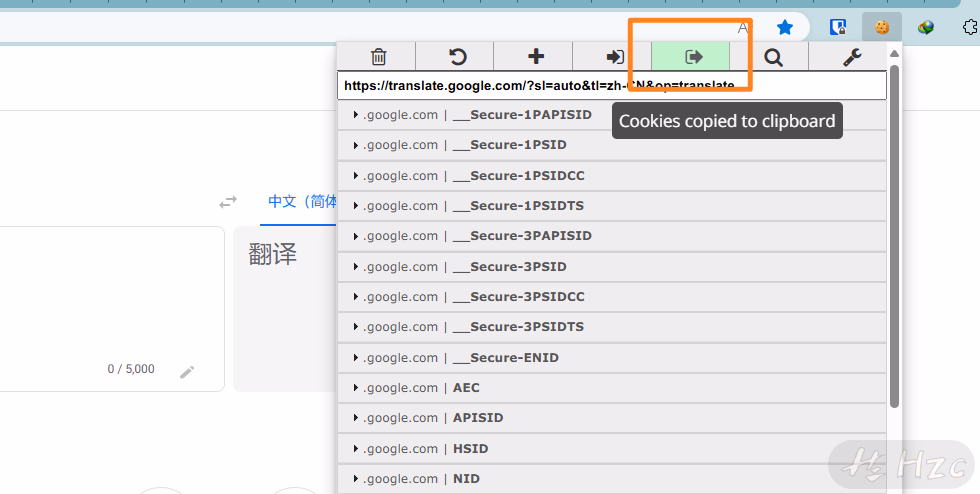This screenshot has width=980, height=494.
Task: Export cookies with the green highlighted icon
Action: click(x=692, y=57)
